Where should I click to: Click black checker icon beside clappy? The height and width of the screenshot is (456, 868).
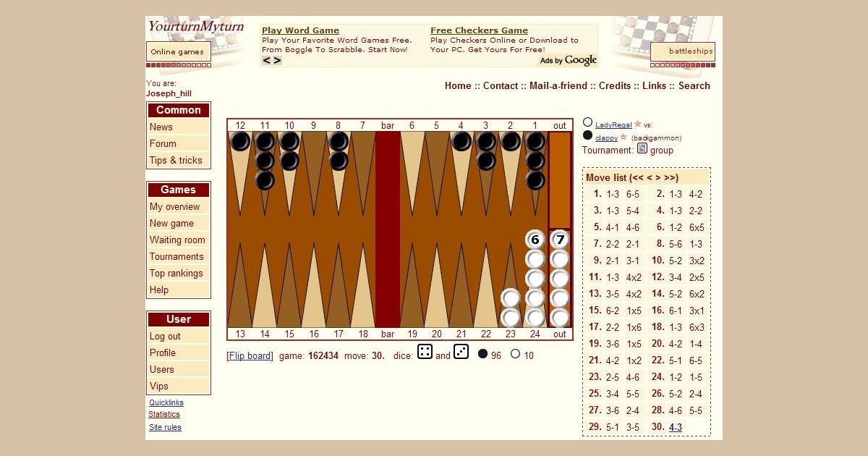pos(587,135)
